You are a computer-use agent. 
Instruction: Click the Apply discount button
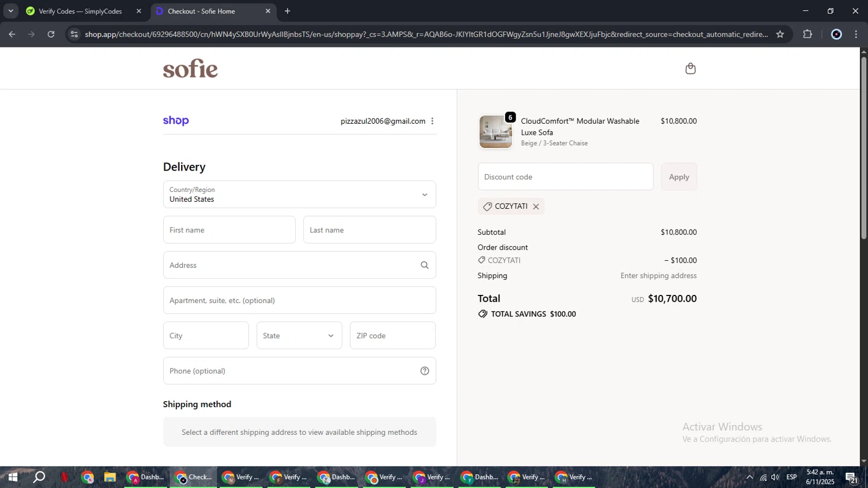click(679, 176)
